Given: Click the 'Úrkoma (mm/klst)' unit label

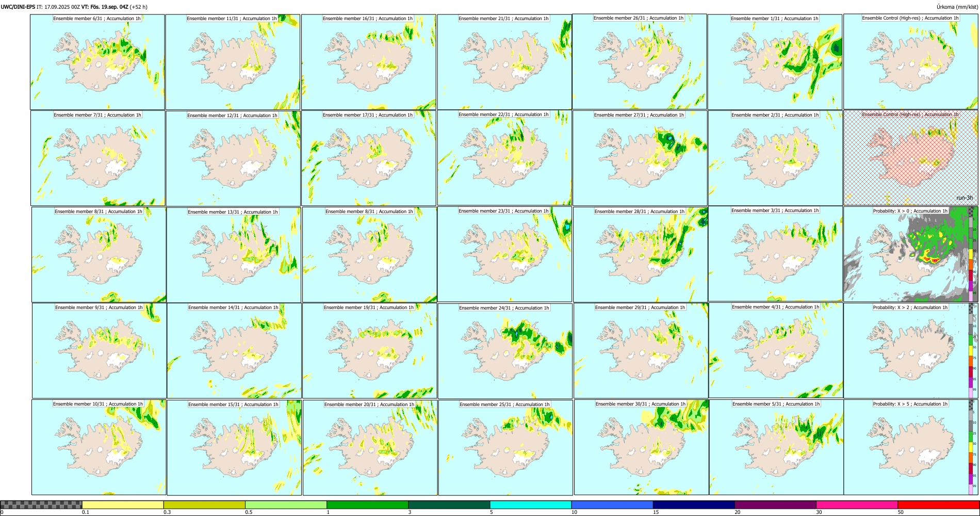Looking at the screenshot, I should (957, 7).
